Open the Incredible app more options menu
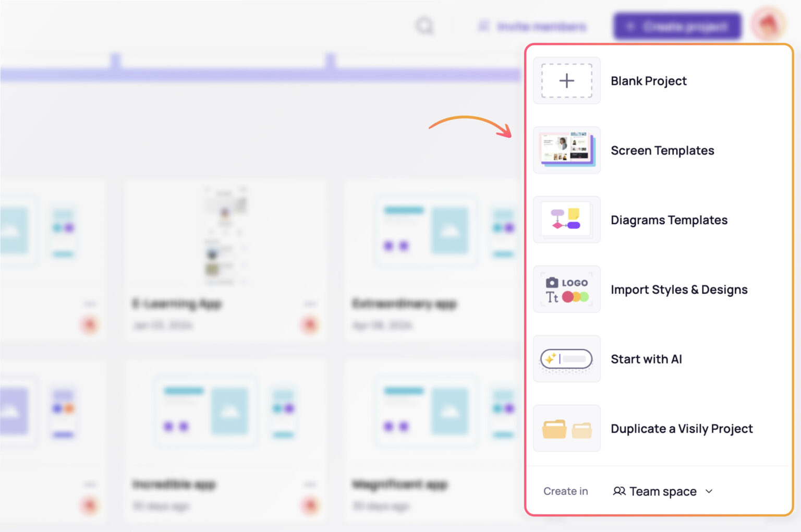This screenshot has width=801, height=532. [x=310, y=484]
